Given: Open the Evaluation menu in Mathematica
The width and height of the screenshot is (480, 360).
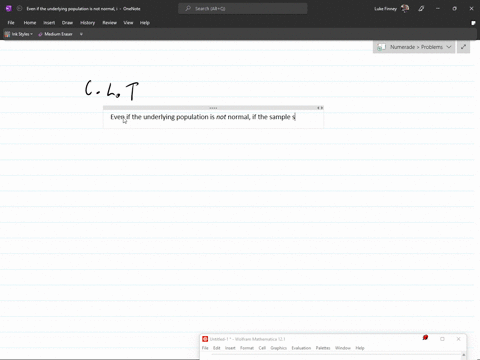Looking at the screenshot, I should (x=301, y=348).
